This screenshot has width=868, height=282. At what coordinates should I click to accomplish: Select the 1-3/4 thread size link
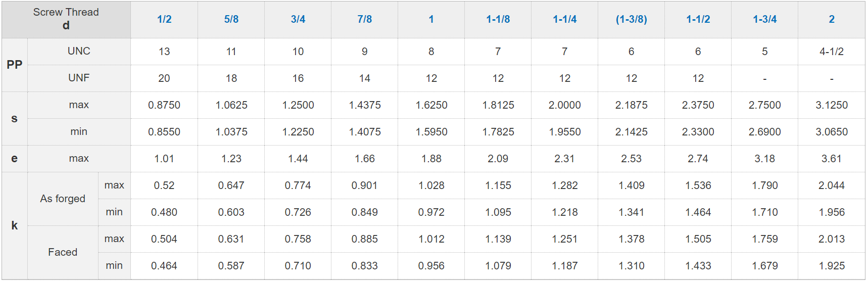[764, 20]
